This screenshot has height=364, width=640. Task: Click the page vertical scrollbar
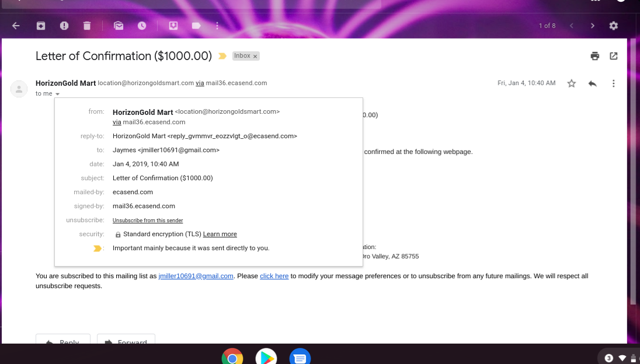tap(633, 171)
